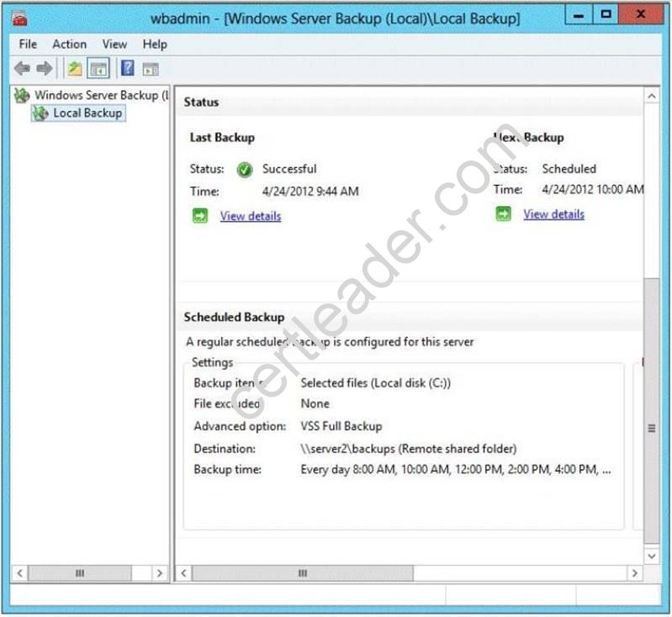The height and width of the screenshot is (617, 672).
Task: Click green arrow icon under Next Backup
Action: pyautogui.click(x=503, y=214)
